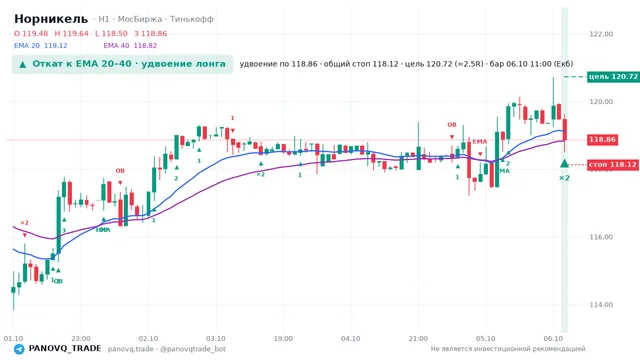Click the PANOVQ_TRADE channel name
The width and height of the screenshot is (640, 360).
(65, 349)
